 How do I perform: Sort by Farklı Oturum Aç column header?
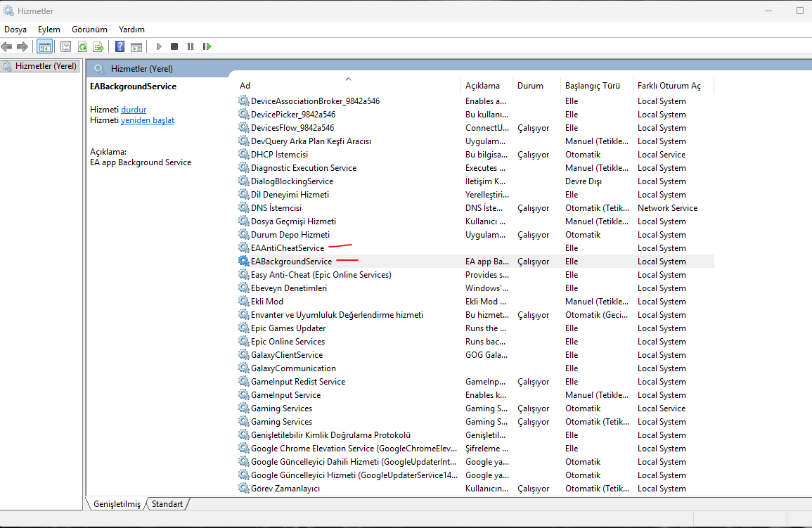674,85
